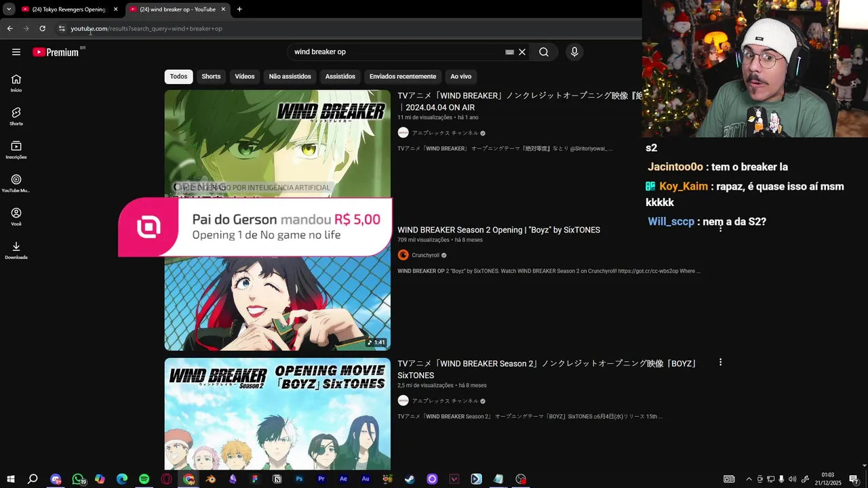This screenshot has height=488, width=868.
Task: Open channel link below 11 mi de visualizações
Action: coord(445,134)
